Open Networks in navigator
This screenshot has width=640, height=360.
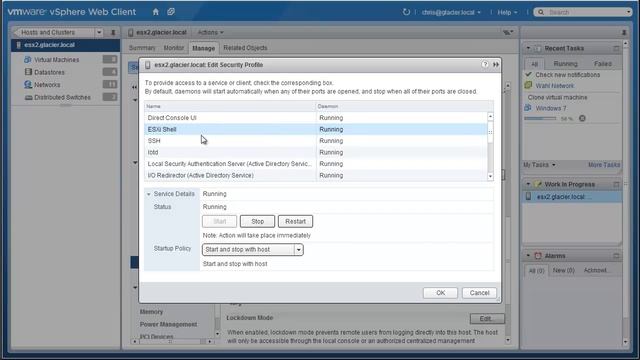coord(47,84)
